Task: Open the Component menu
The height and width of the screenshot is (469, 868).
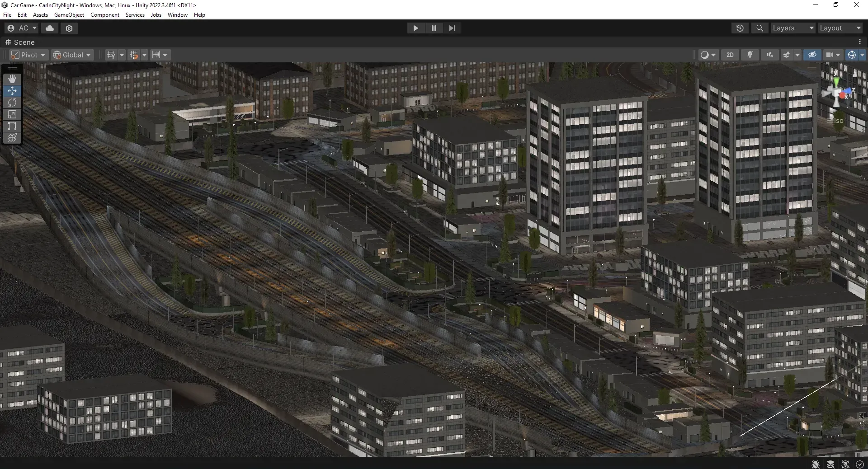Action: click(105, 15)
